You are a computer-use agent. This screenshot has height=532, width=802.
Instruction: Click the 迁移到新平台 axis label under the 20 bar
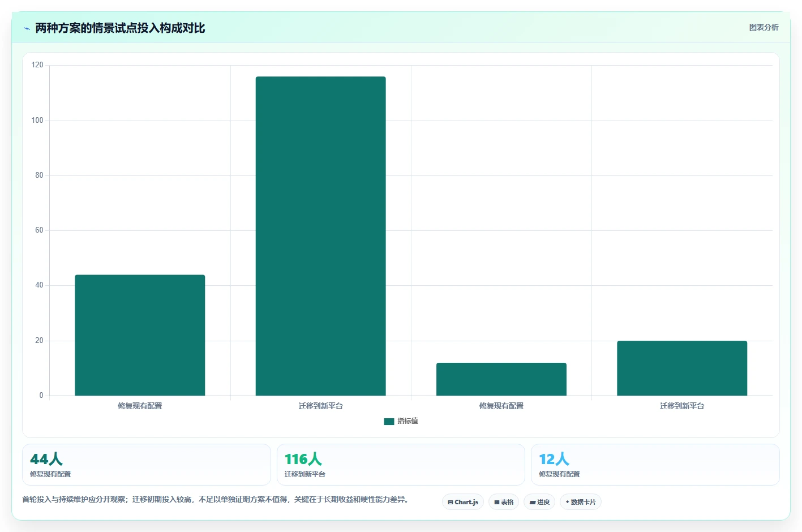(682, 406)
